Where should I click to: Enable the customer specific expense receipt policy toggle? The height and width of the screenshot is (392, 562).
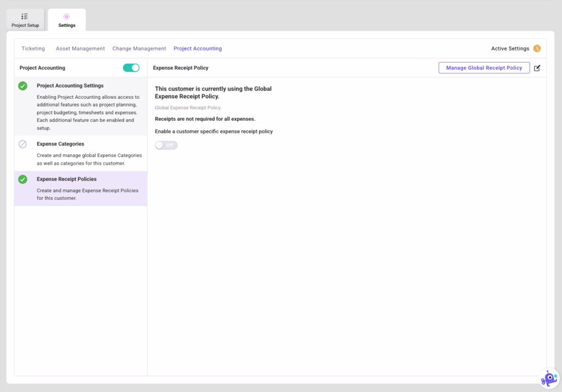166,145
